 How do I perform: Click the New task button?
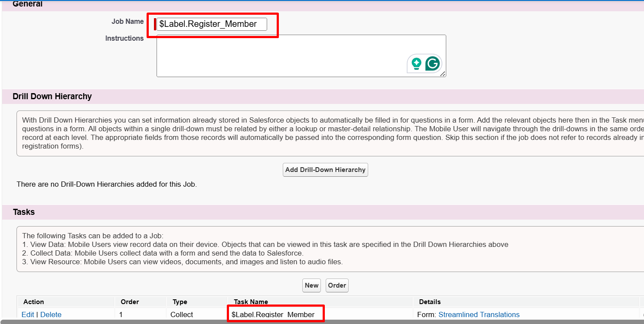[312, 285]
